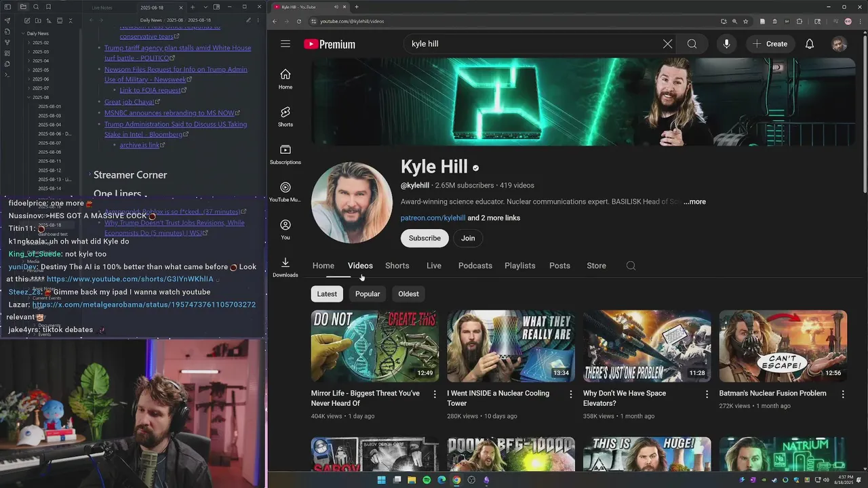Image resolution: width=868 pixels, height=488 pixels.
Task: Open Shorts in YouTube sidebar
Action: coord(285,117)
